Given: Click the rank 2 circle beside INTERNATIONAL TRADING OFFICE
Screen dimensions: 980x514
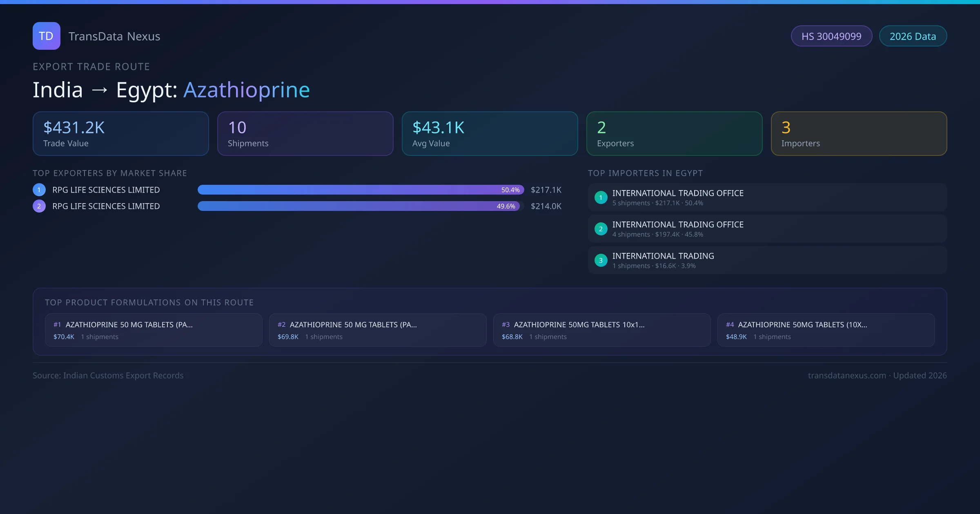Looking at the screenshot, I should [x=601, y=229].
